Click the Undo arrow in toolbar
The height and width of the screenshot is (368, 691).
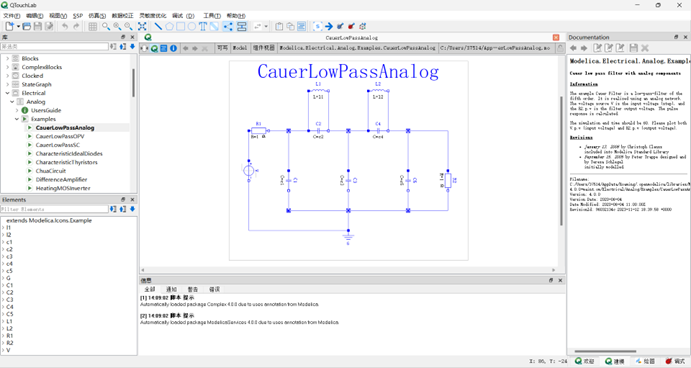65,26
